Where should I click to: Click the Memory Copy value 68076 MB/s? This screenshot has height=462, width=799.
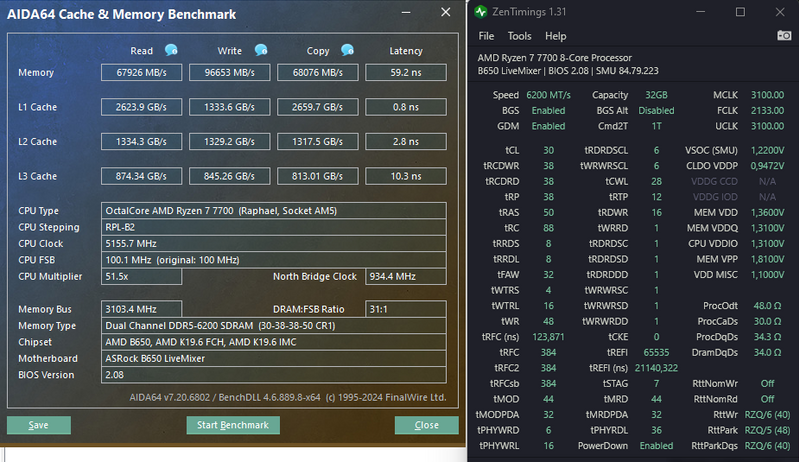point(318,72)
